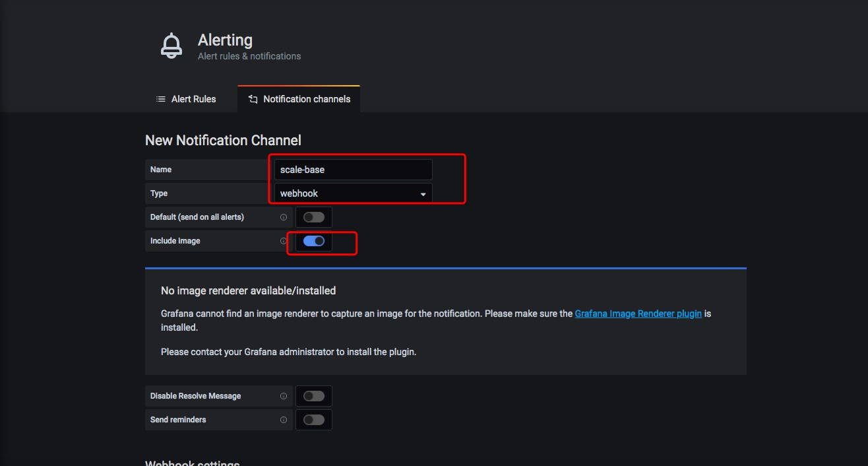Click info icon beside Default (send on all alerts)
Image resolution: width=868 pixels, height=466 pixels.
coord(284,217)
